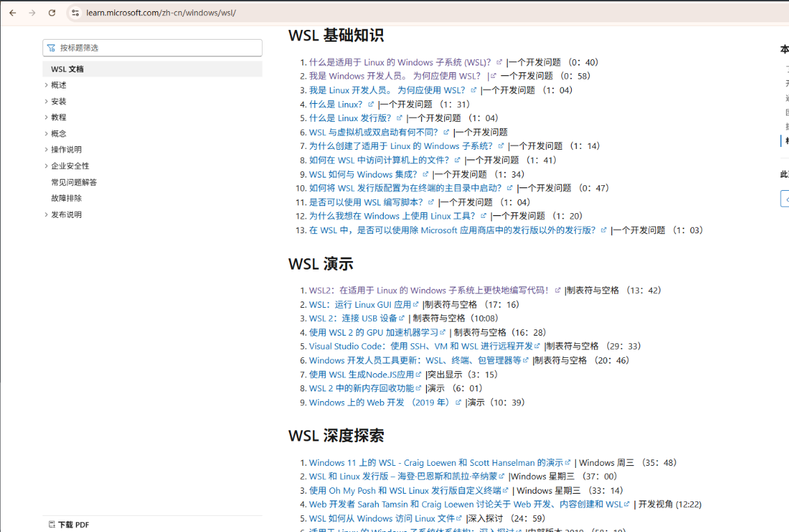
Task: Click external-link icon after 使用 WSL 2 的 GPU 加速机器学习
Action: [x=442, y=332]
